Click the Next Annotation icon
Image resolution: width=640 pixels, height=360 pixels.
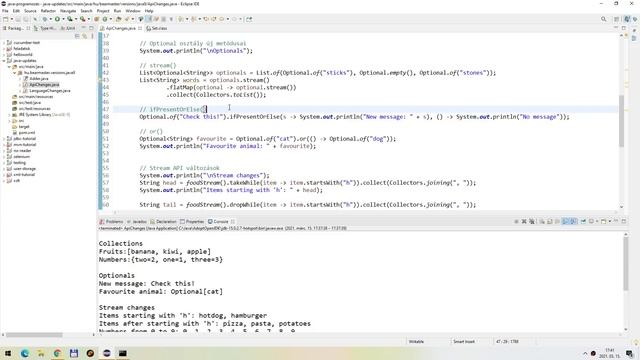click(x=180, y=19)
